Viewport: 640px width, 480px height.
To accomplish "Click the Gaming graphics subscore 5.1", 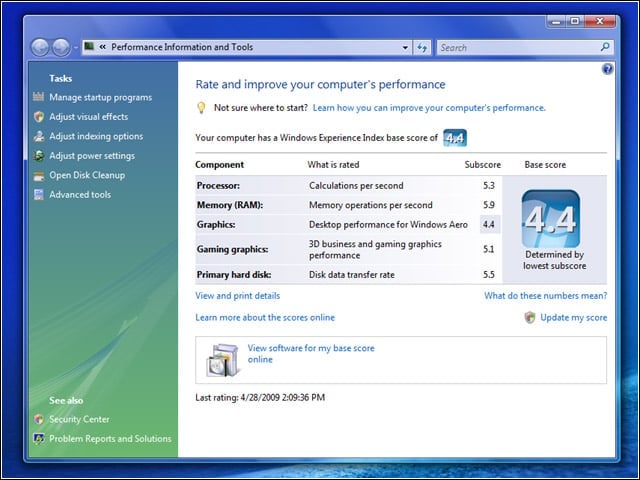I will click(489, 249).
